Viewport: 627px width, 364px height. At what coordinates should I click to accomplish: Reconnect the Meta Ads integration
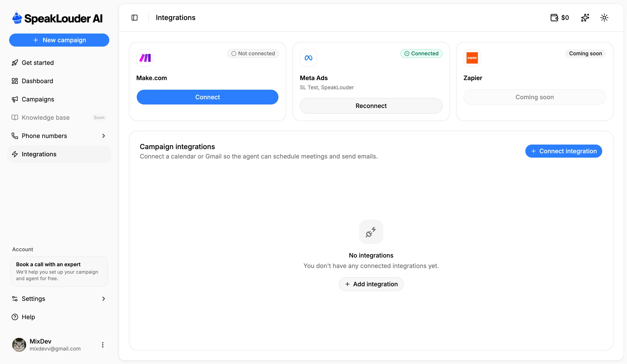pyautogui.click(x=371, y=106)
